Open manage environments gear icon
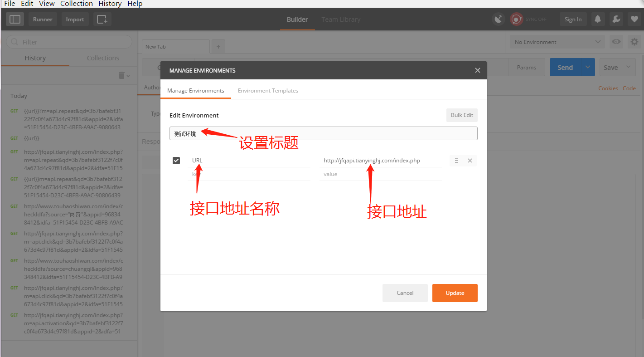Screen dimensions: 644x357 [634, 42]
